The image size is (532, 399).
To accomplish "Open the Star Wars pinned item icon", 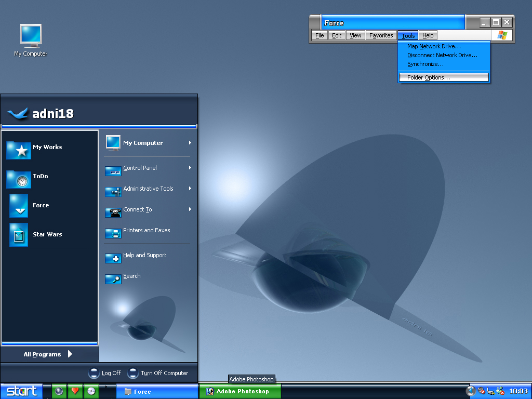I will [x=19, y=235].
